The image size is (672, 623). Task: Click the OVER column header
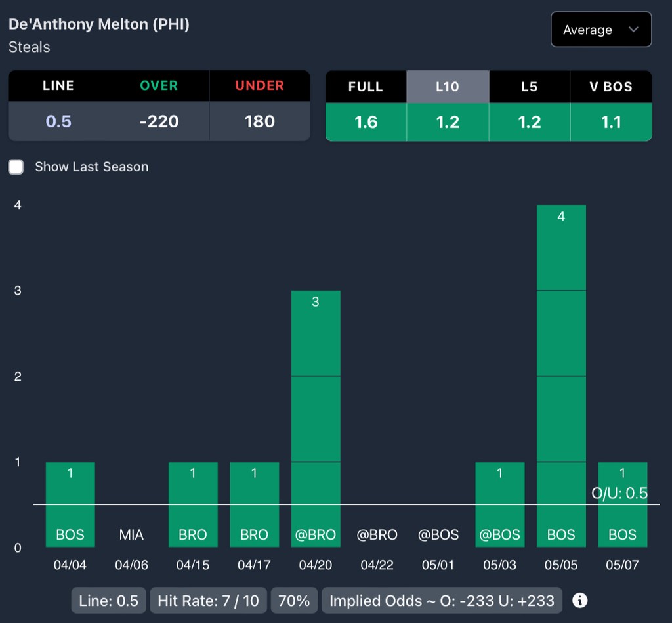pyautogui.click(x=159, y=85)
